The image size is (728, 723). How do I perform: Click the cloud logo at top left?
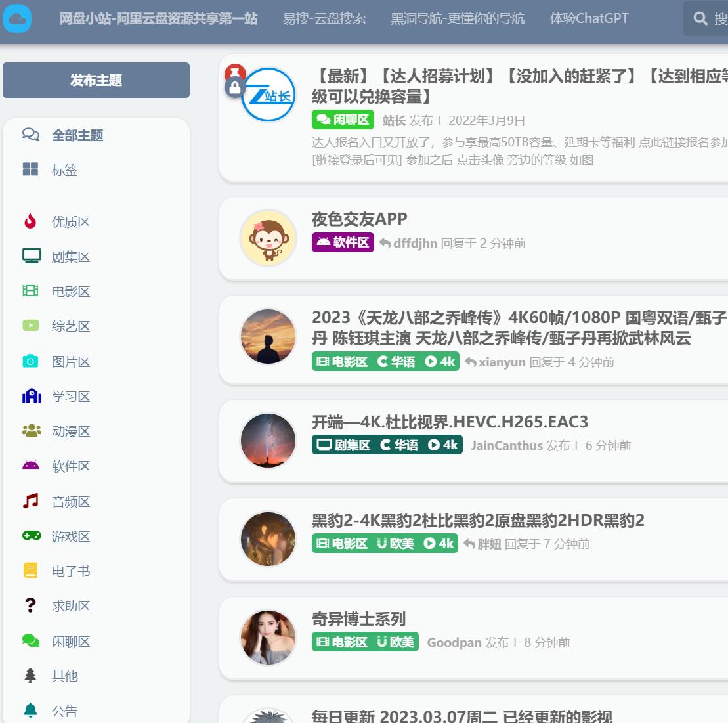coord(16,18)
